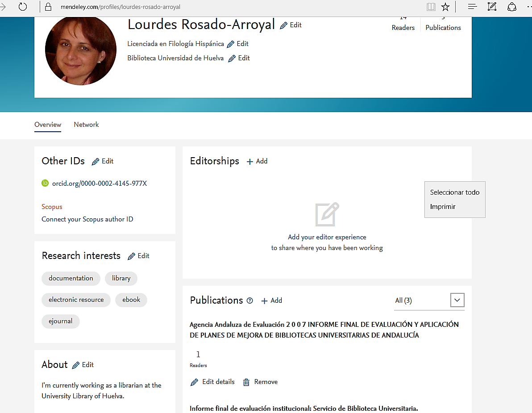Click help question mark beside Publications
The width and height of the screenshot is (532, 413).
[250, 300]
